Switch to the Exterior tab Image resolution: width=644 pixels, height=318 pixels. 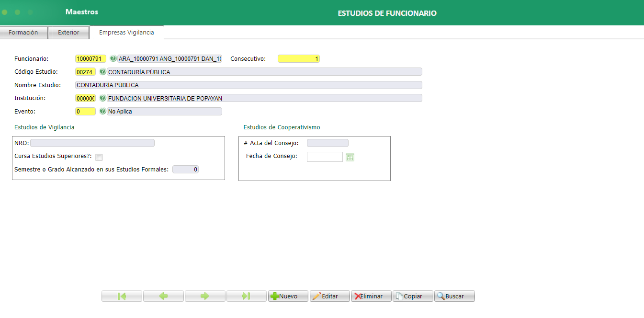pyautogui.click(x=68, y=33)
